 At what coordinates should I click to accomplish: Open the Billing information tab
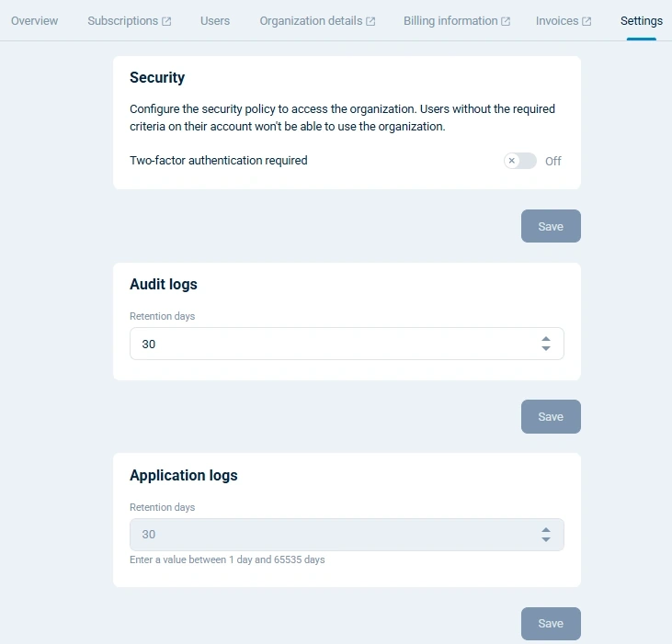pyautogui.click(x=450, y=21)
